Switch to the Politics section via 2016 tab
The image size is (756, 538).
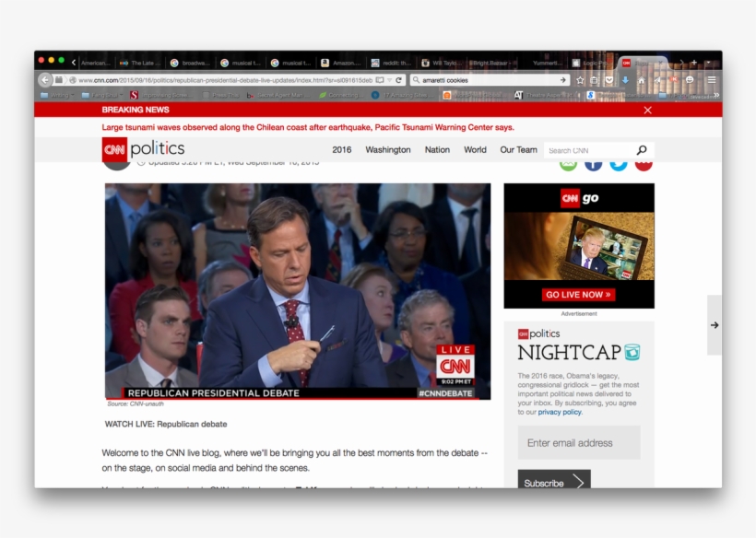(x=340, y=149)
